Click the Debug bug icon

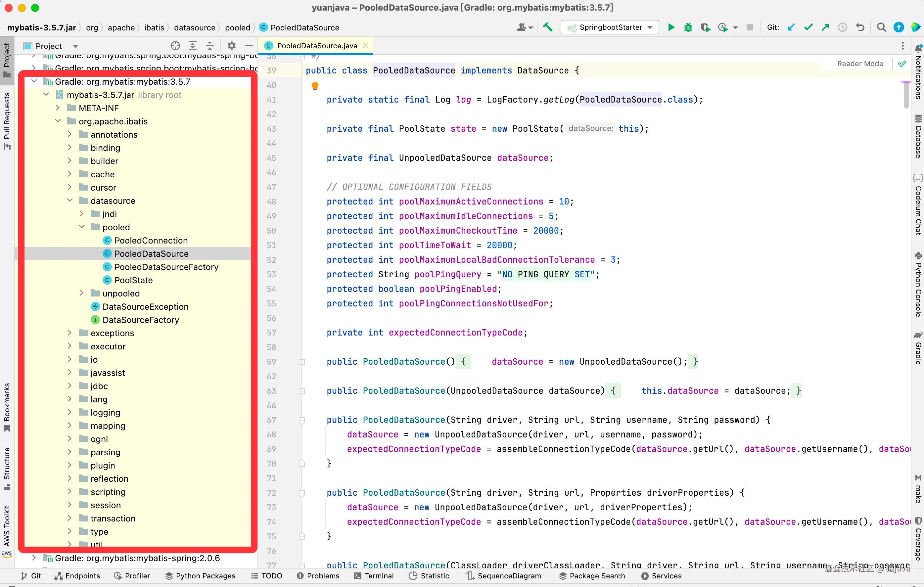click(x=688, y=27)
